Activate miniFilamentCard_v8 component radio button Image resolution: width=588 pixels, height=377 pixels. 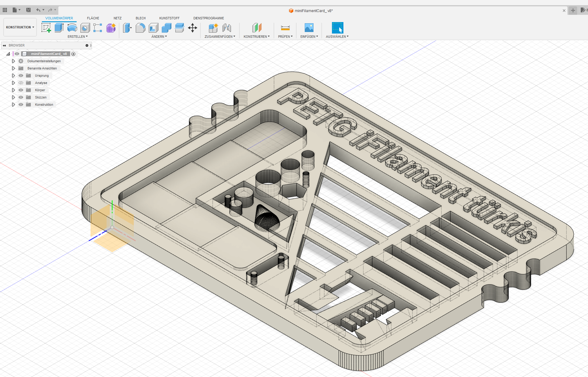pos(73,54)
